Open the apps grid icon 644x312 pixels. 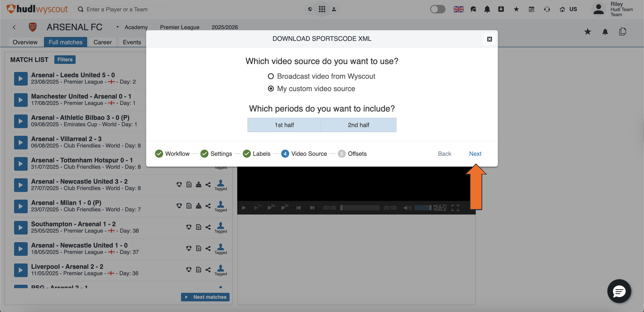[x=322, y=9]
